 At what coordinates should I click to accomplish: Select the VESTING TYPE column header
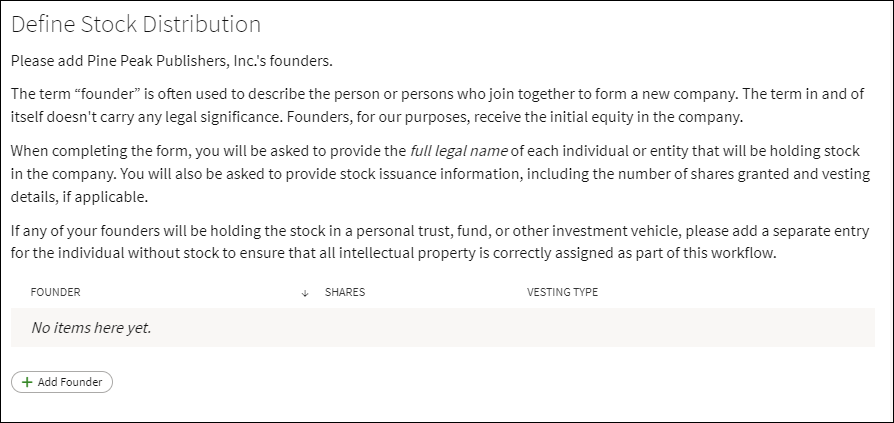coord(562,292)
